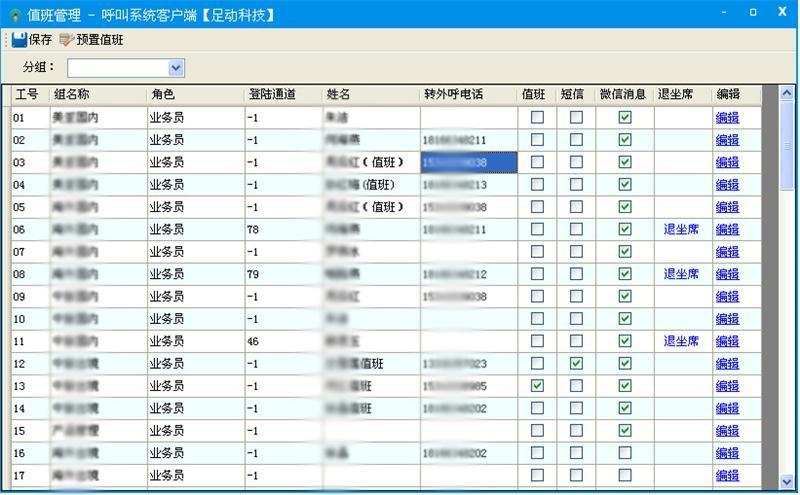
Task: Click the Save (保存) floppy disk icon
Action: [x=19, y=40]
